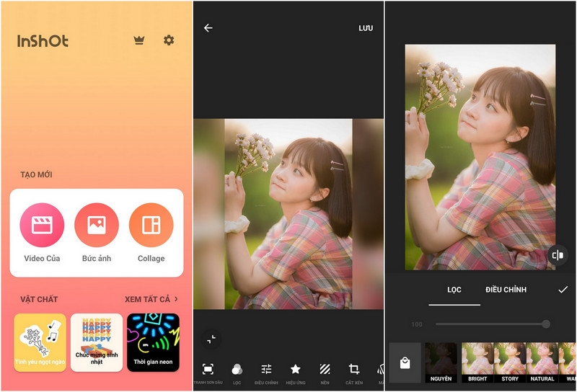This screenshot has width=577, height=392.
Task: Tap the collapse arrows icon below the photo
Action: coord(211,339)
